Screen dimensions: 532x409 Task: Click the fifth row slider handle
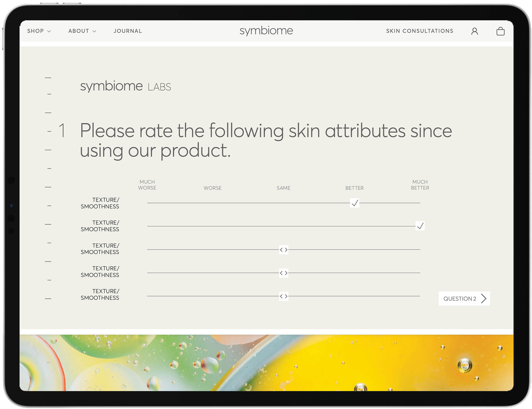pos(283,296)
